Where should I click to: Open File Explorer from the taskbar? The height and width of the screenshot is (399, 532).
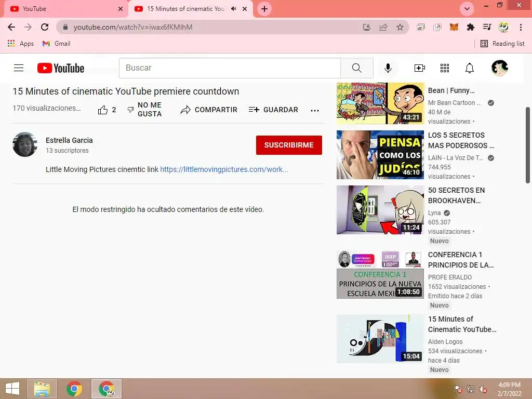coord(42,389)
